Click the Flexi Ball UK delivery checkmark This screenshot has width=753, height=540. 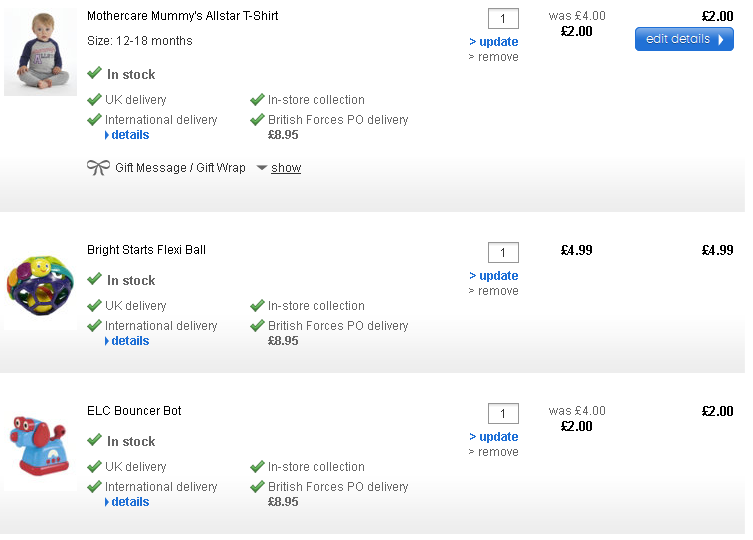[x=94, y=306]
